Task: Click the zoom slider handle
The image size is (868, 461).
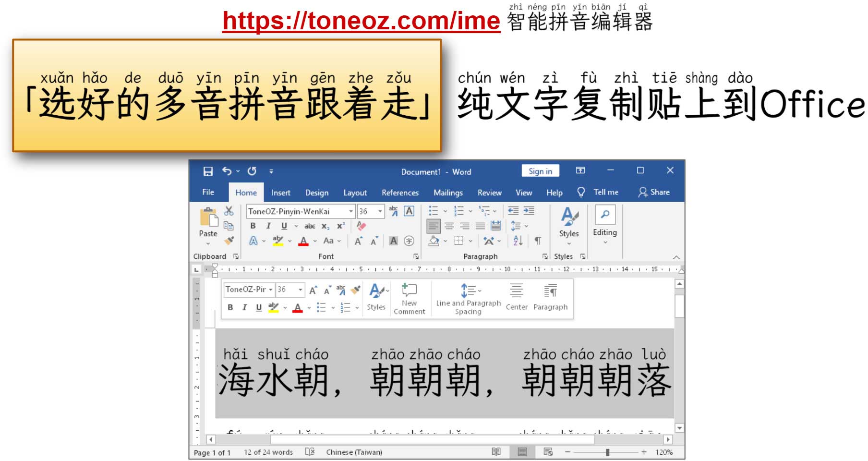Action: click(608, 452)
